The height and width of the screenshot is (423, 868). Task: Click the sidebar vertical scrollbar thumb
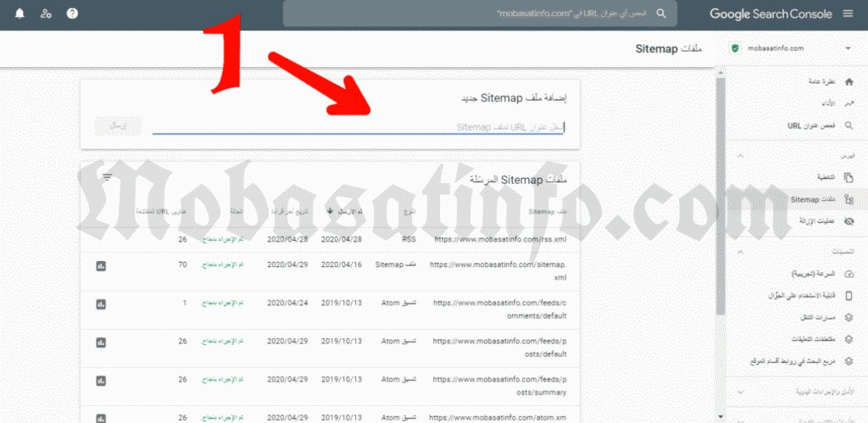point(721,197)
